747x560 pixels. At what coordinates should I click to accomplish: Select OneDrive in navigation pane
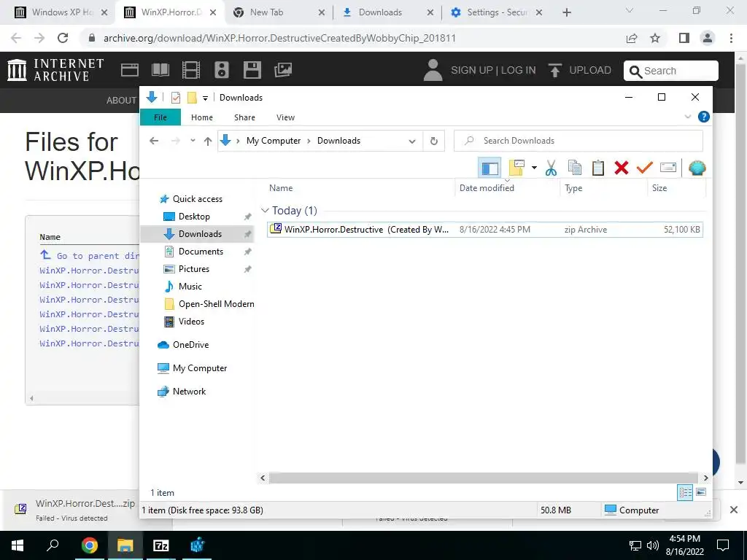click(190, 345)
